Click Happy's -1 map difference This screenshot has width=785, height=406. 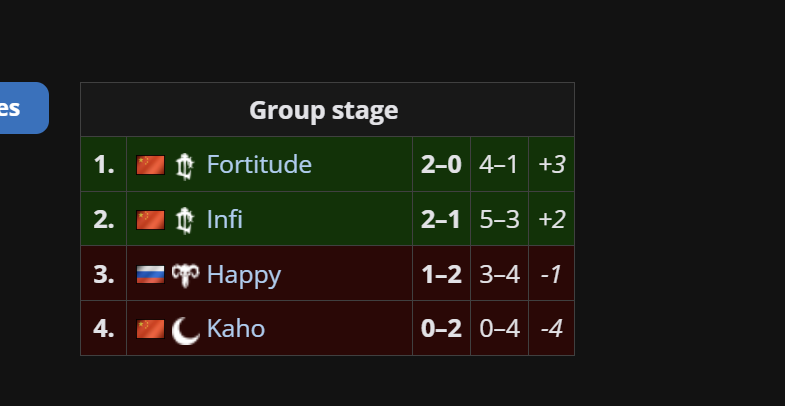click(x=551, y=274)
